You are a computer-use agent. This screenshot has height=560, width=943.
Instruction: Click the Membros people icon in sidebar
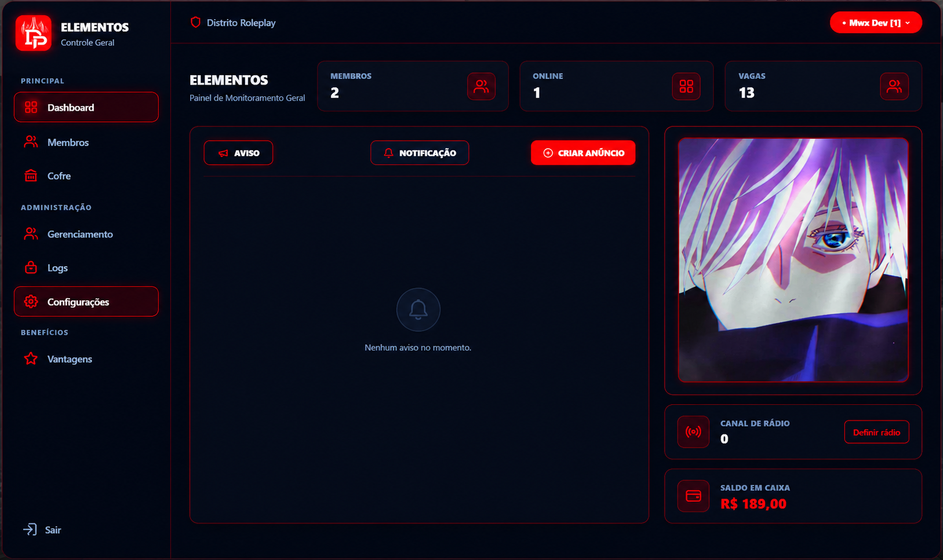[x=31, y=142]
